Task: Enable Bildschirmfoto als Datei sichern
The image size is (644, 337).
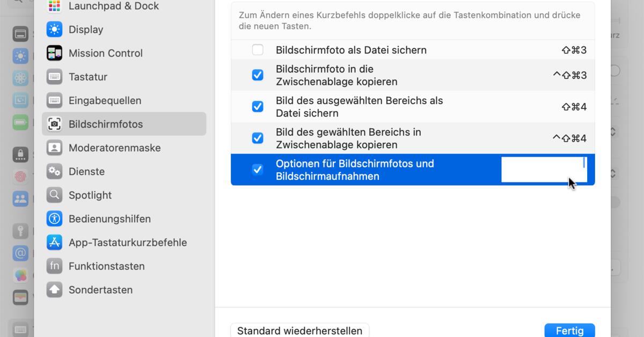Action: (257, 49)
